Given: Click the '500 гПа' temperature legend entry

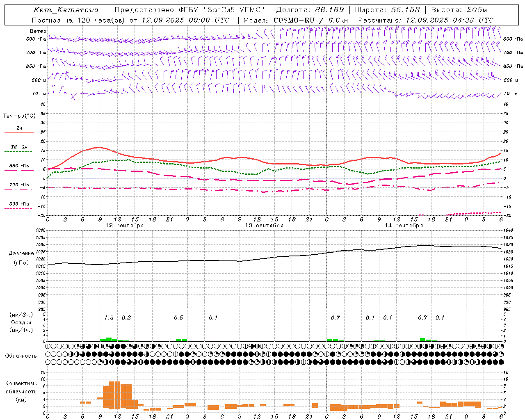Looking at the screenshot, I should click(19, 204).
